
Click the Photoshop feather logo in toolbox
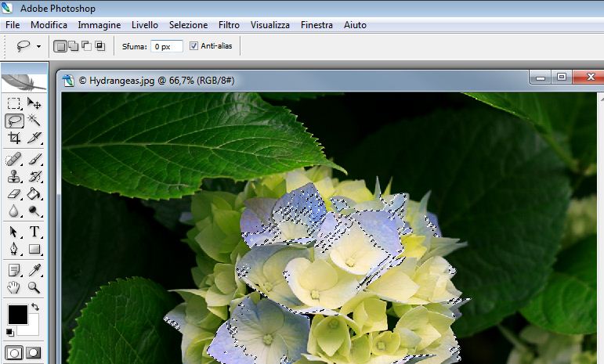pos(24,82)
